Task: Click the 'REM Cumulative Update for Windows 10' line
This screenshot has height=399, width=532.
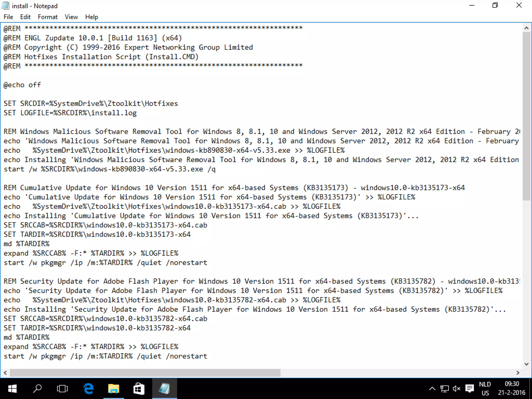Action: pos(234,188)
